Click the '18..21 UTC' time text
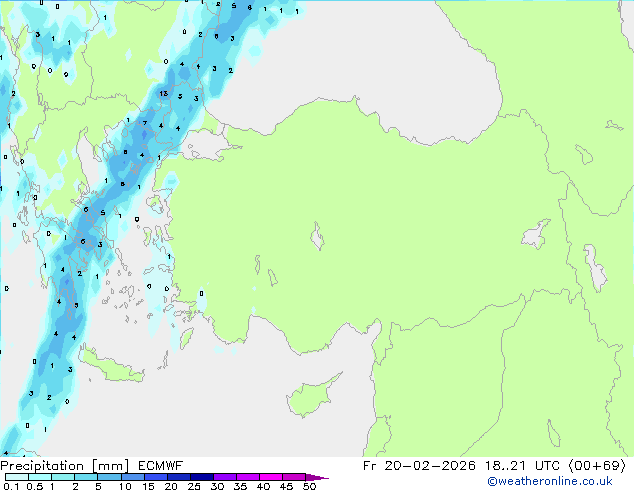 [x=522, y=466]
